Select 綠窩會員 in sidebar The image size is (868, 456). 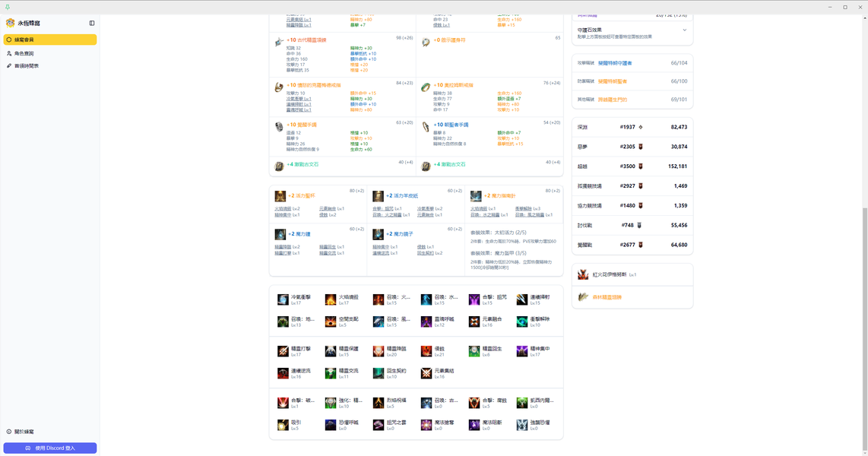pyautogui.click(x=50, y=40)
